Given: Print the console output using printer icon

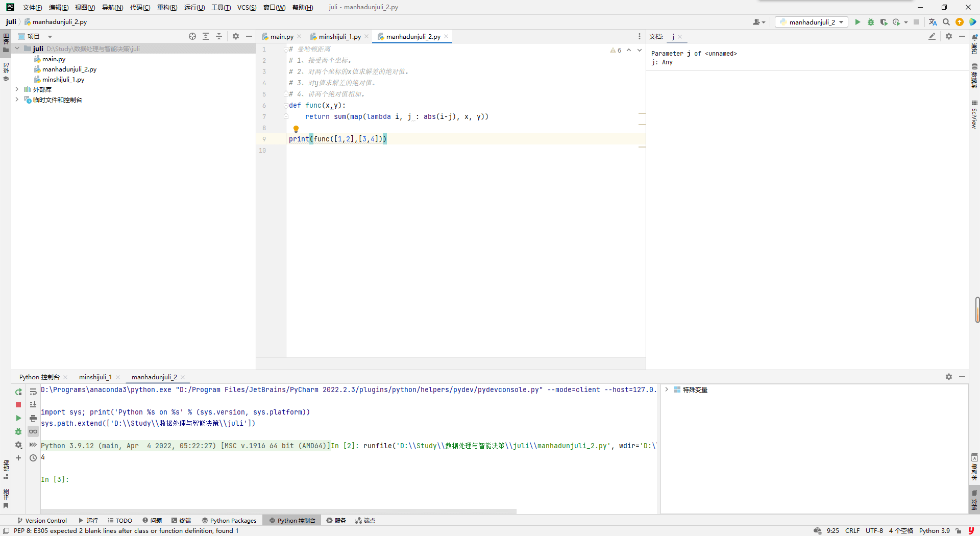Looking at the screenshot, I should click(x=33, y=418).
